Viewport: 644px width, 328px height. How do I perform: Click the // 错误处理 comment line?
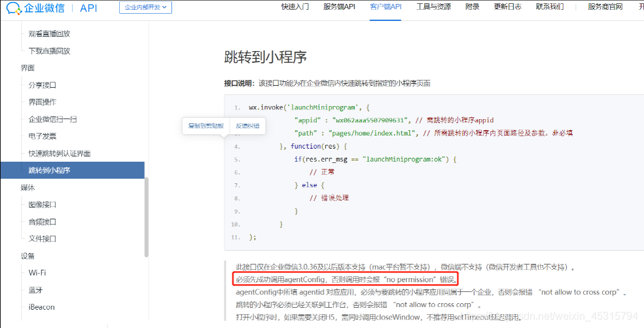329,198
